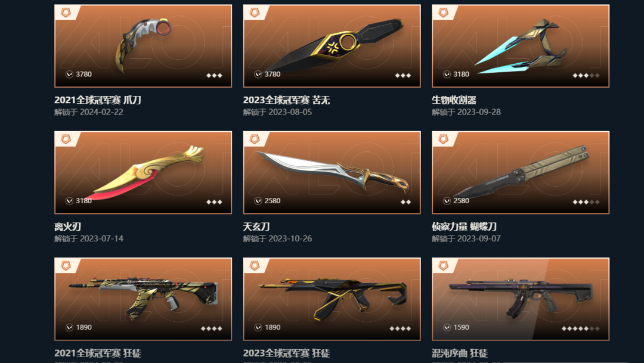Viewport: 644px width, 363px height.
Task: Click tier badge icon on 天玄刀 card
Action: click(x=255, y=139)
